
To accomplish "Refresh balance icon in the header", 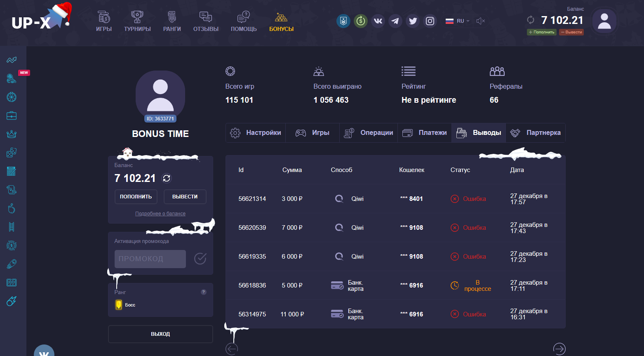I will [531, 20].
